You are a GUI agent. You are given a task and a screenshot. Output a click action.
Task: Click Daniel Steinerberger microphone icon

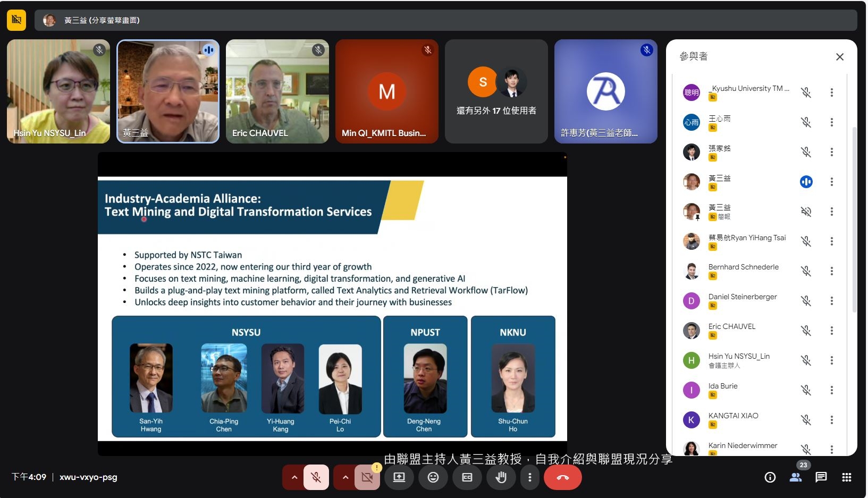806,301
